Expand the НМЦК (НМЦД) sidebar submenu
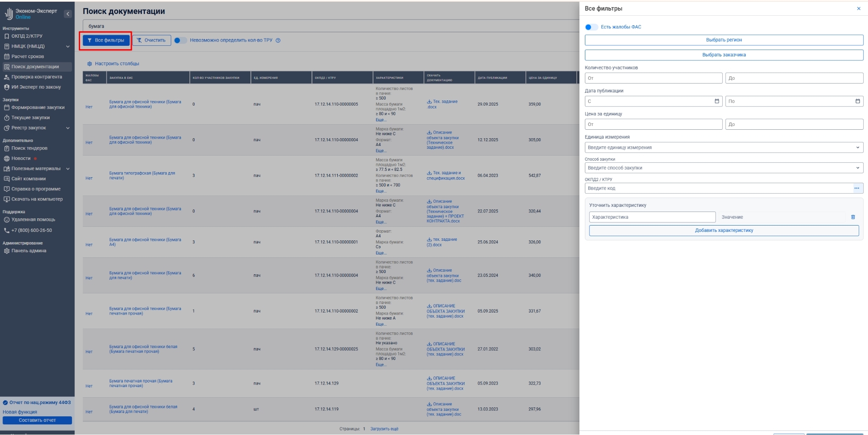Screen dimensions: 868x435 click(68, 47)
